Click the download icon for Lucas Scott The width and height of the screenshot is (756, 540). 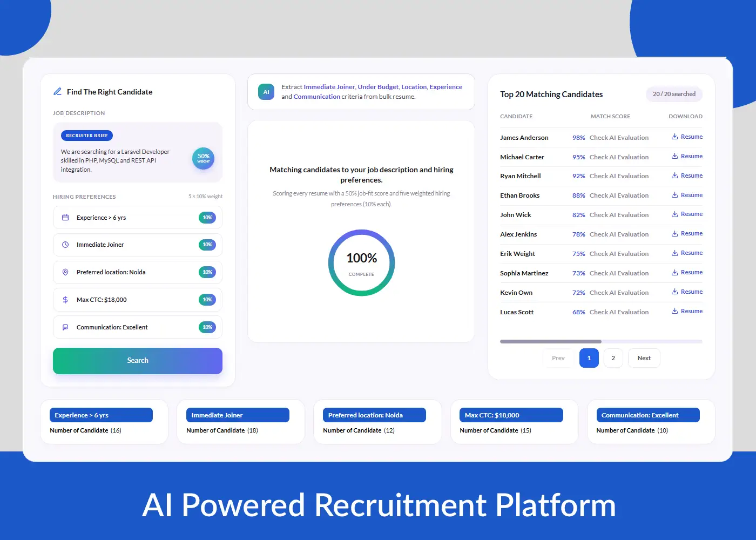coord(674,311)
